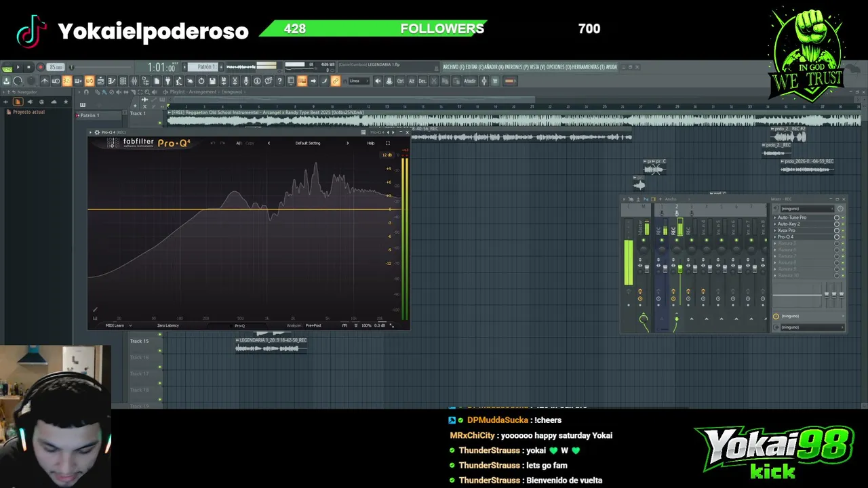Click the selected REC track volume fader
This screenshot has width=868, height=488.
pos(680,268)
